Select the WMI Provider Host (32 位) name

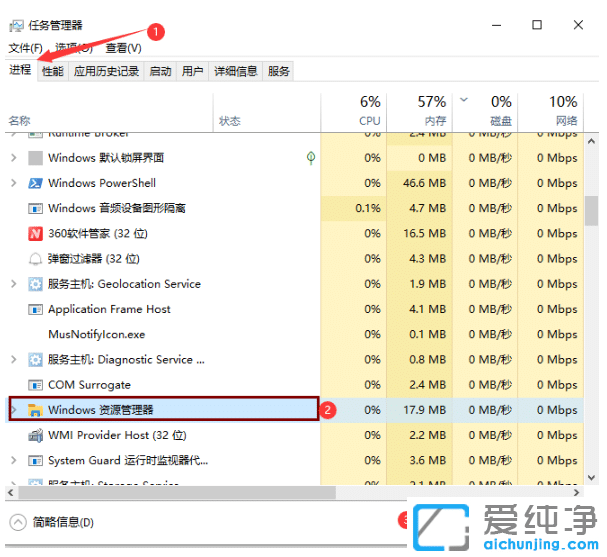(x=117, y=435)
